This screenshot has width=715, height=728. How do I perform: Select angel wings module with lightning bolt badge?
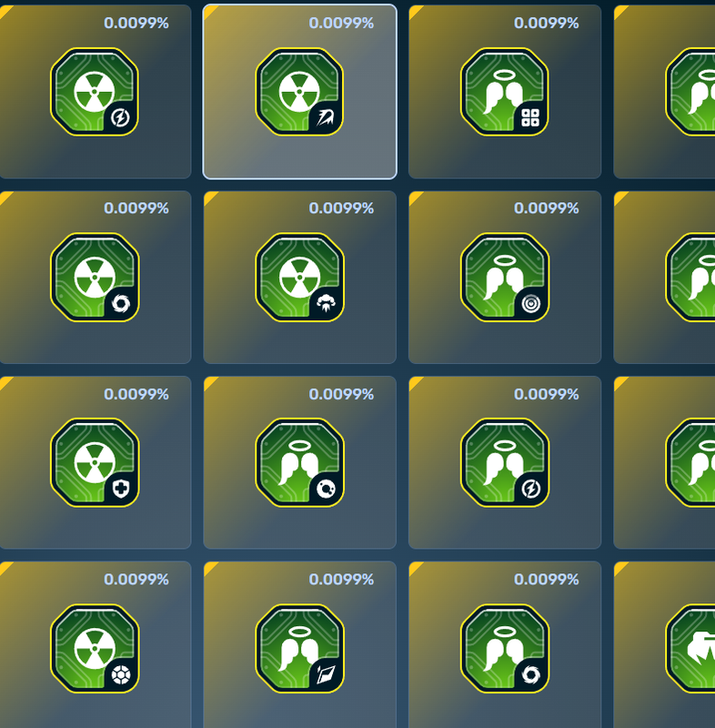point(505,462)
